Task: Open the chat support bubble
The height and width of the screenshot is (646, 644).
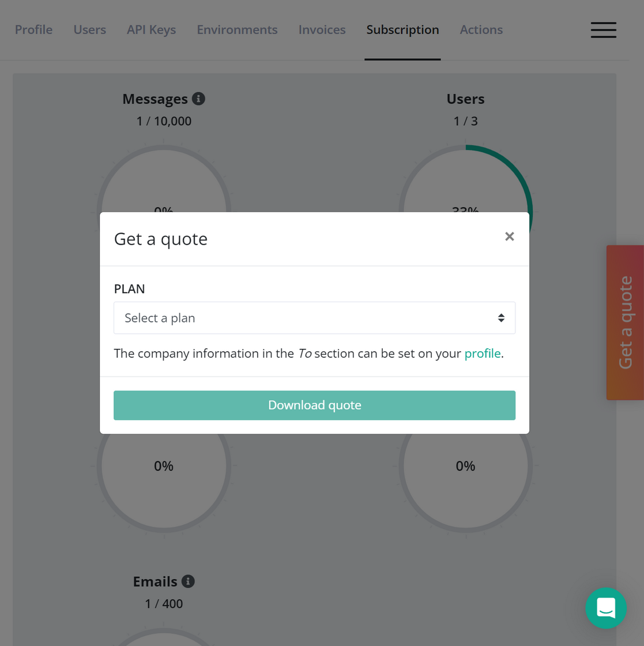Action: tap(606, 608)
